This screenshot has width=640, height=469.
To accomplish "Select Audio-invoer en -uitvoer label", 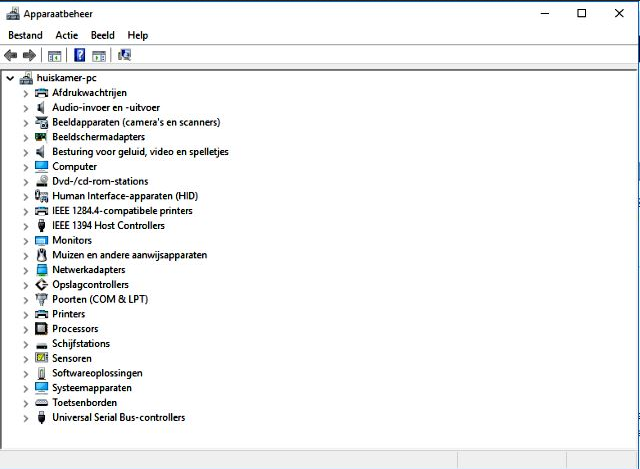I will tap(106, 107).
